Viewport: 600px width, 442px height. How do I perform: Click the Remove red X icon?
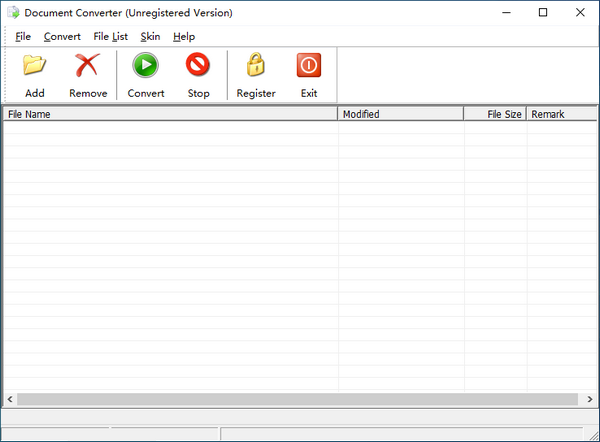pyautogui.click(x=88, y=66)
